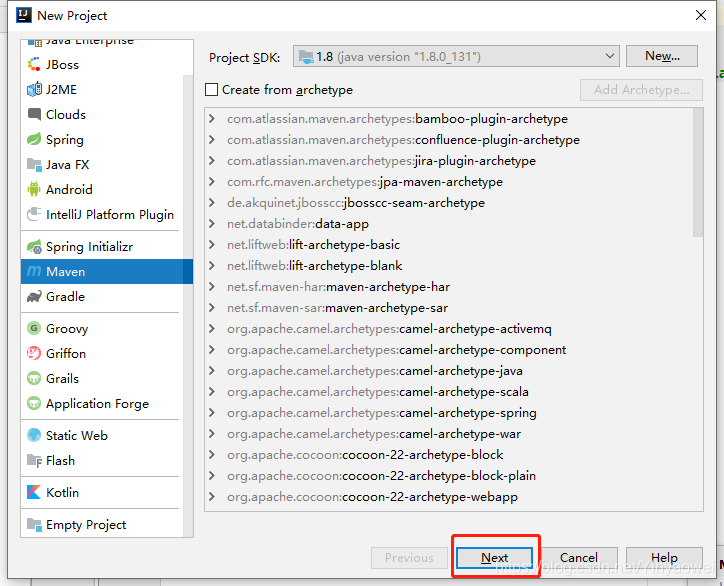The image size is (724, 586).
Task: Select Spring Initializr project type
Action: (102, 247)
